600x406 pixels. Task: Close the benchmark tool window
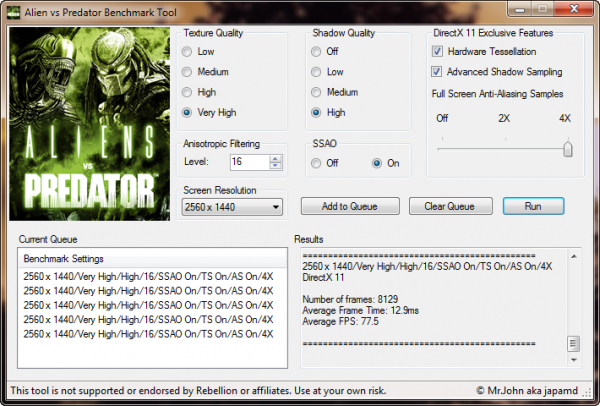pyautogui.click(x=574, y=9)
